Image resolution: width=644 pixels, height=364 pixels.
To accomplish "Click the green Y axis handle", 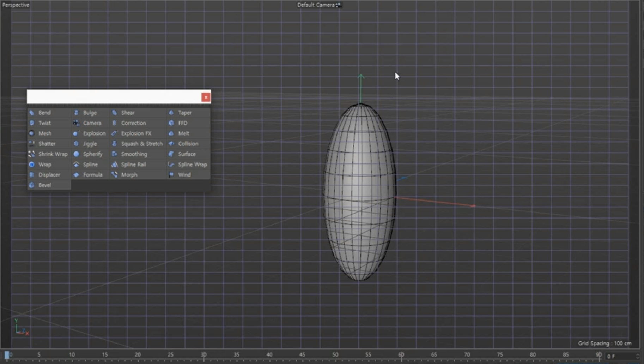I will (x=360, y=76).
